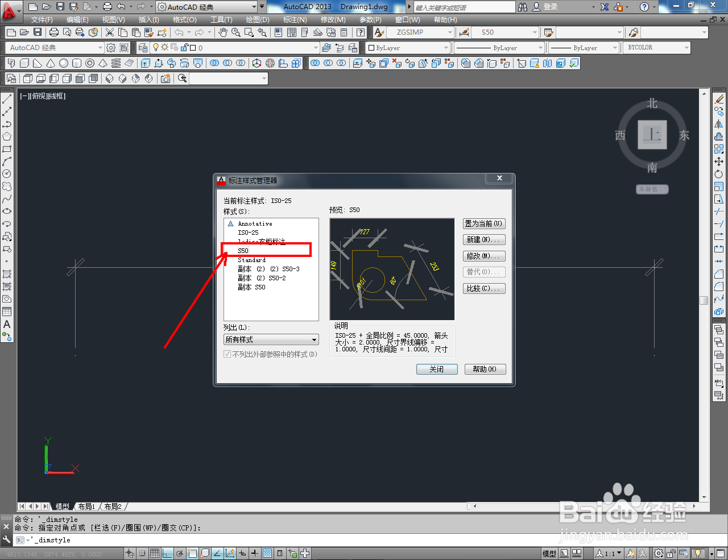This screenshot has width=728, height=560.
Task: Click the 比较(C)... button
Action: 484,289
